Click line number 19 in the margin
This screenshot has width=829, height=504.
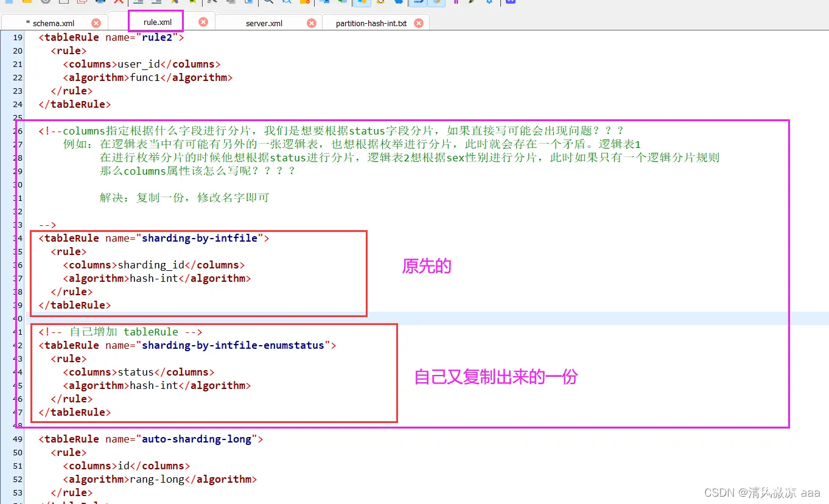tap(17, 37)
